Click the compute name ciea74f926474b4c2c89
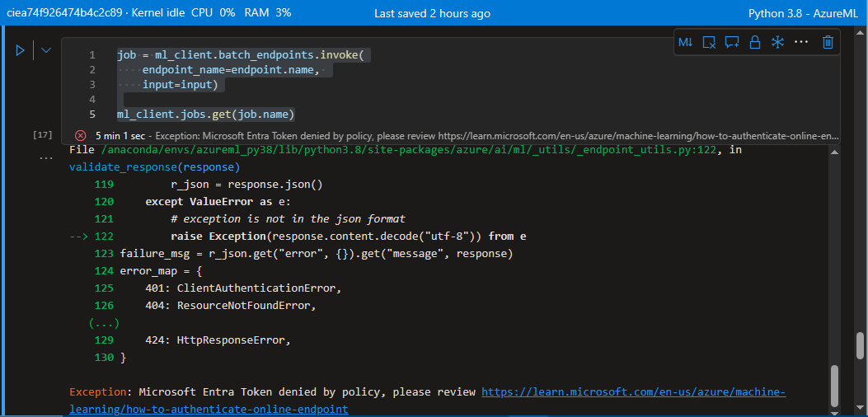Image resolution: width=868 pixels, height=417 pixels. click(x=64, y=13)
